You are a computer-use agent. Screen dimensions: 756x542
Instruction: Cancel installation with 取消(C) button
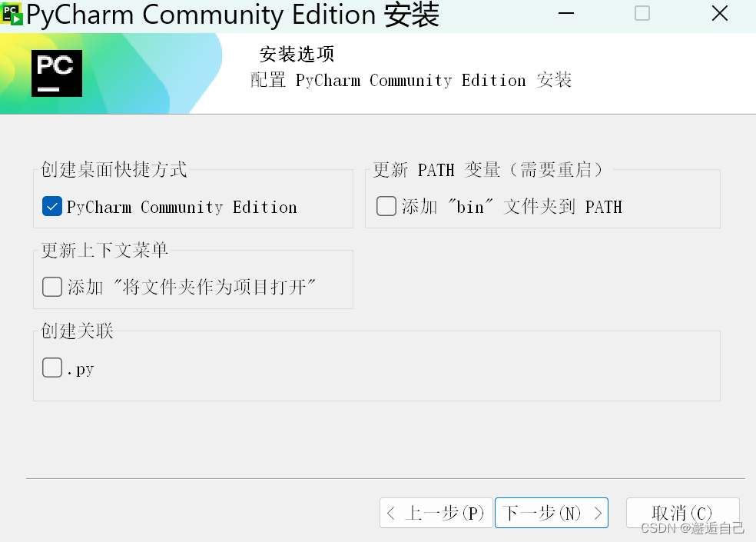tap(682, 513)
